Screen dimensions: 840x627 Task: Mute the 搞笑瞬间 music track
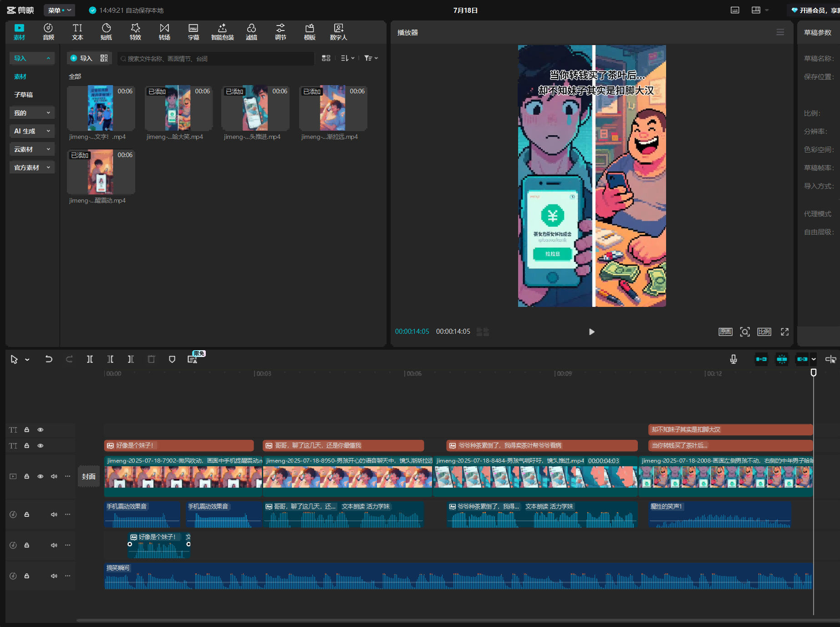click(x=54, y=576)
